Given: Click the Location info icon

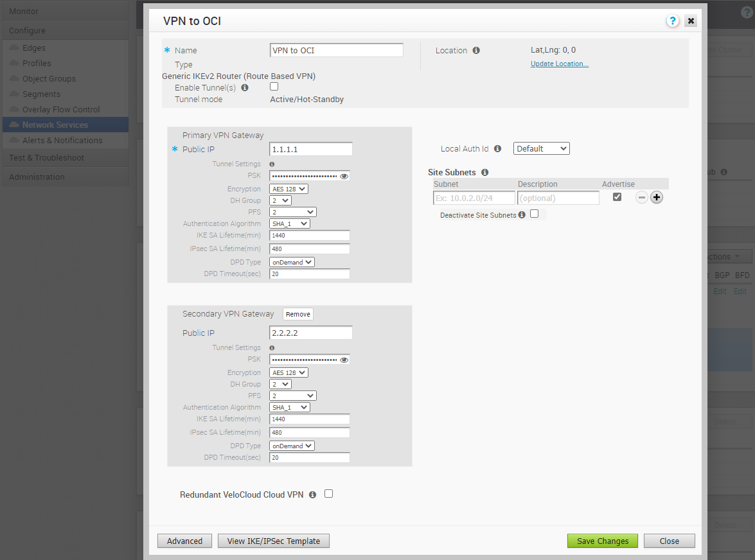Looking at the screenshot, I should pyautogui.click(x=476, y=51).
